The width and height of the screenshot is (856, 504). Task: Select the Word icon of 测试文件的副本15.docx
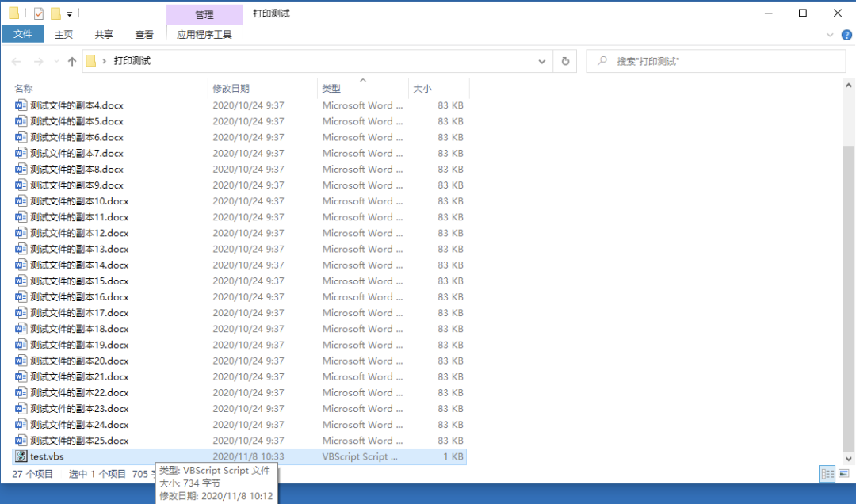pyautogui.click(x=21, y=281)
